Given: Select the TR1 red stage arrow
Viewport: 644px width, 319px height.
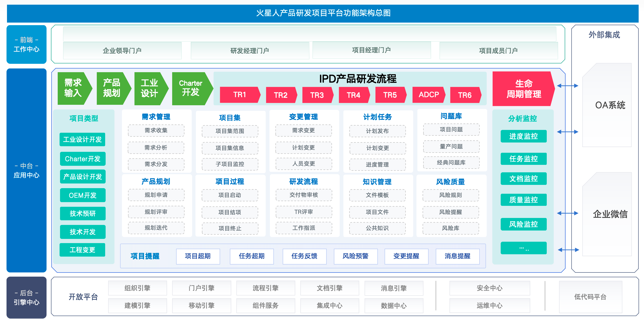Looking at the screenshot, I should click(240, 95).
